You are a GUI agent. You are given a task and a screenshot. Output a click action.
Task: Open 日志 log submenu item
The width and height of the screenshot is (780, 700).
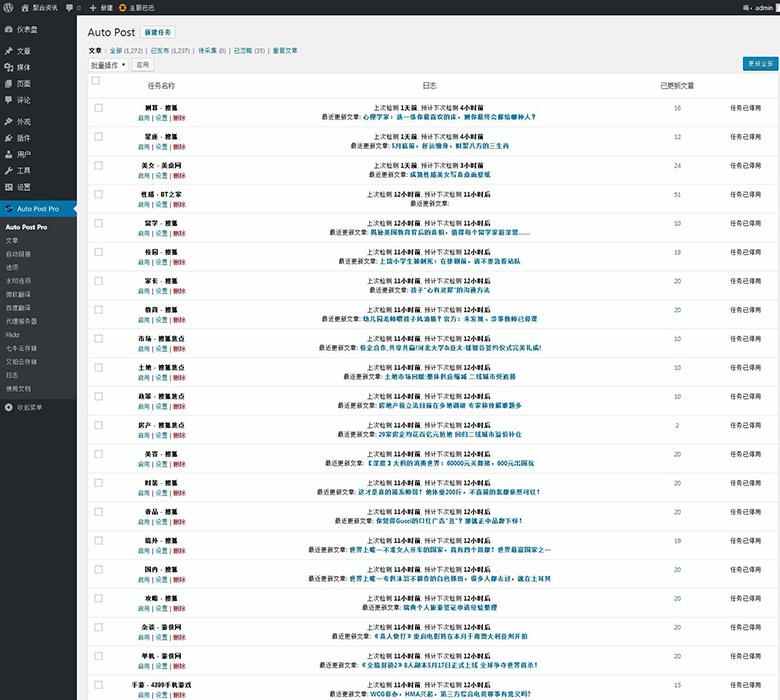click(x=12, y=375)
